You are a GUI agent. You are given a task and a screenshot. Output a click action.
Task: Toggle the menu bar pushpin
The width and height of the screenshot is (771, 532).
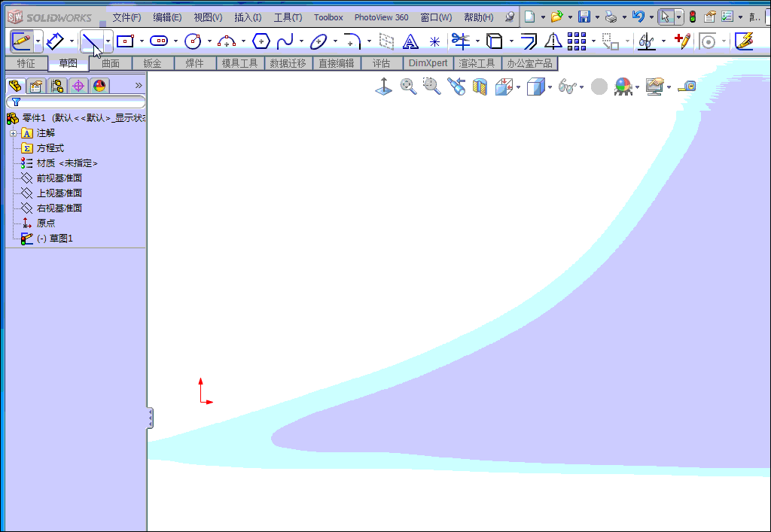click(x=510, y=17)
